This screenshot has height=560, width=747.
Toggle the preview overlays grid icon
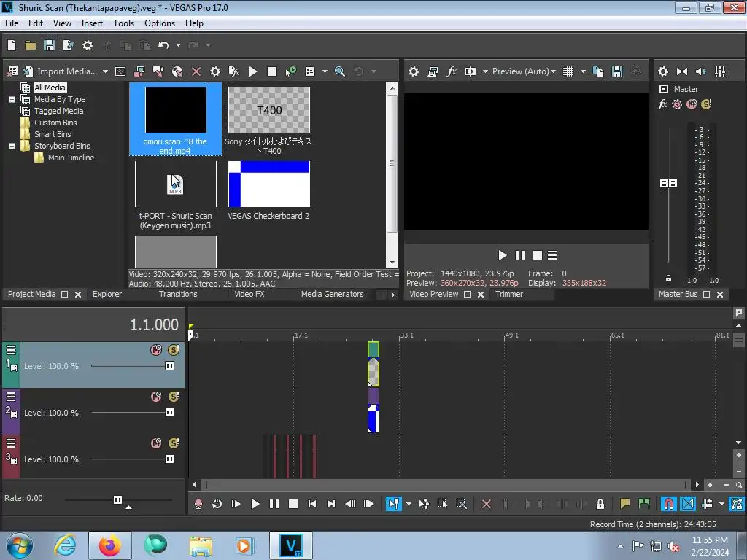point(568,71)
